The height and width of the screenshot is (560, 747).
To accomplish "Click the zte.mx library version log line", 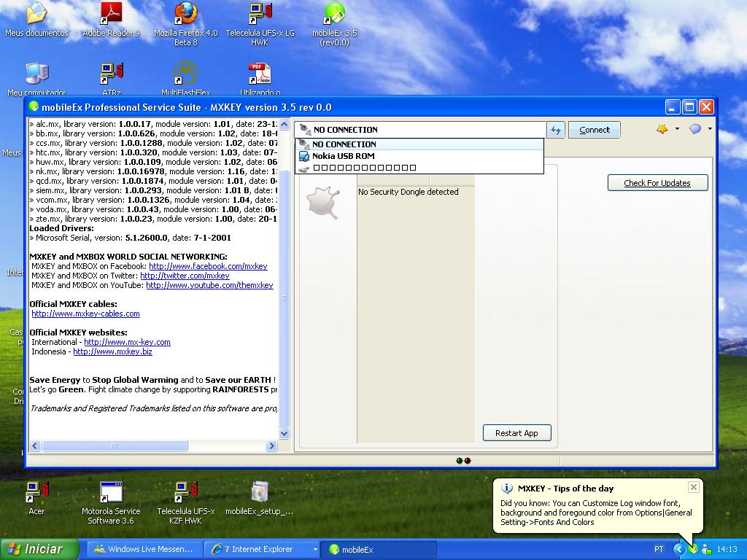I will 153,219.
